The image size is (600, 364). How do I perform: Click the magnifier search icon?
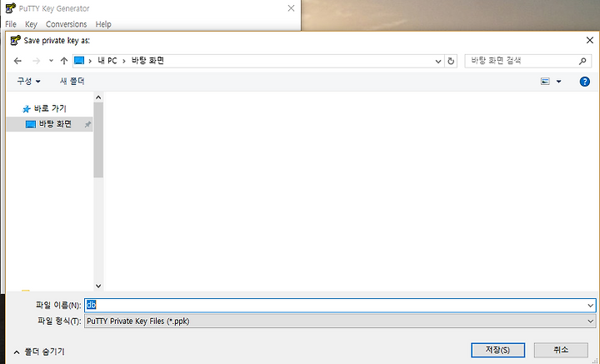[x=582, y=61]
